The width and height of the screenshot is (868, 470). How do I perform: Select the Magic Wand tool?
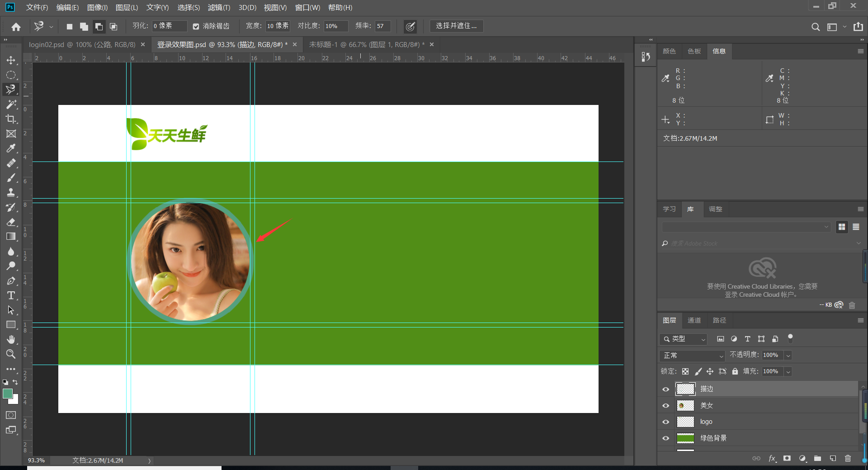click(x=11, y=104)
